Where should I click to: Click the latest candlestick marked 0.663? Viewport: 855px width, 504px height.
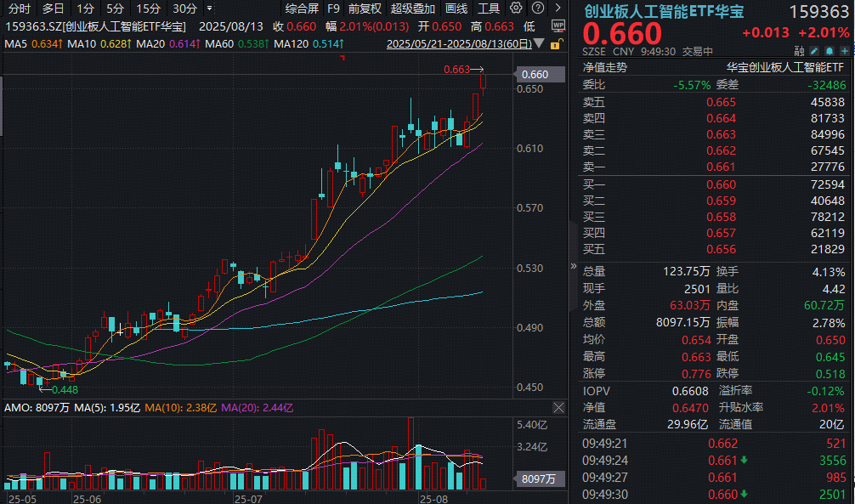(x=483, y=82)
